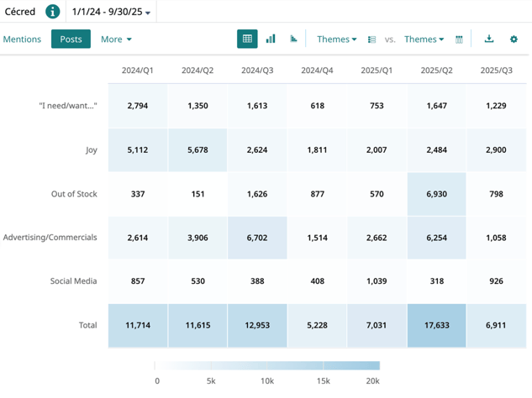
Task: Switch to horizontal bar chart view
Action: [x=293, y=39]
